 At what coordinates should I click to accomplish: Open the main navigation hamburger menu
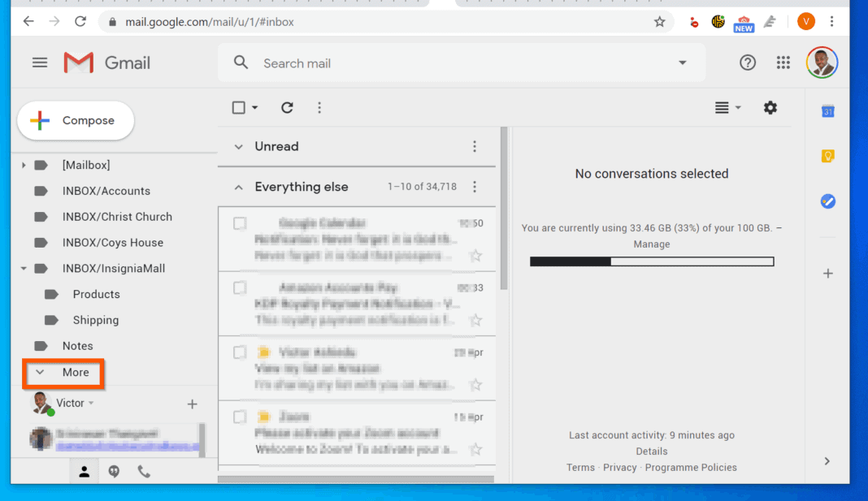(x=40, y=62)
